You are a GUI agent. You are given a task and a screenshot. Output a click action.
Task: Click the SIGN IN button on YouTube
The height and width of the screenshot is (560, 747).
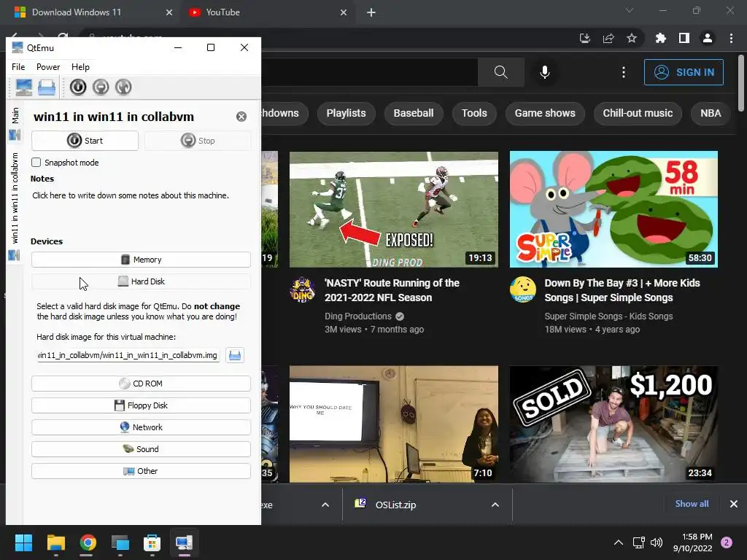tap(684, 72)
